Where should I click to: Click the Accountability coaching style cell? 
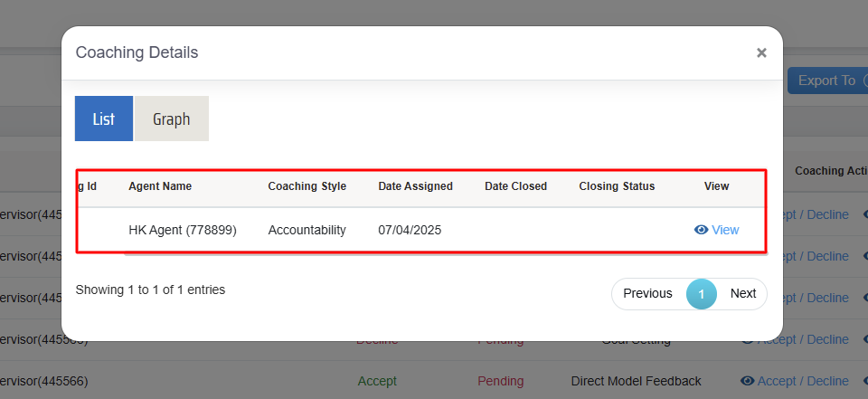(307, 230)
